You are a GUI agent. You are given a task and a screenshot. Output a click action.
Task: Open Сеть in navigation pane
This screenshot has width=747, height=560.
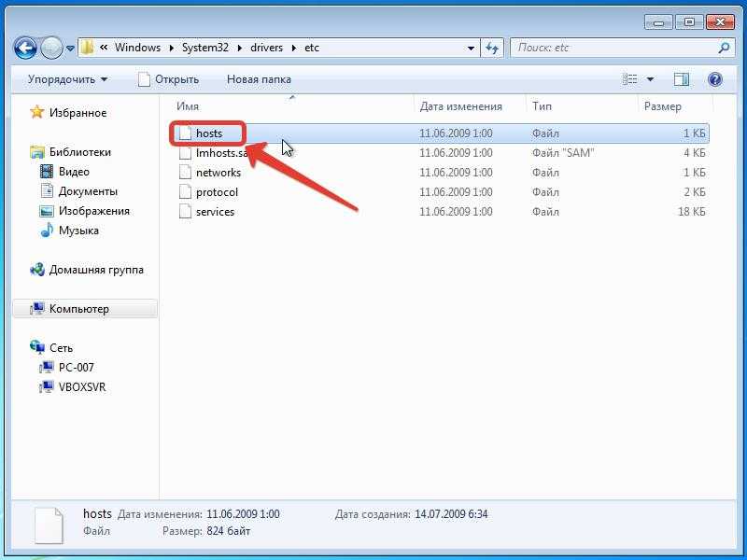pos(61,348)
